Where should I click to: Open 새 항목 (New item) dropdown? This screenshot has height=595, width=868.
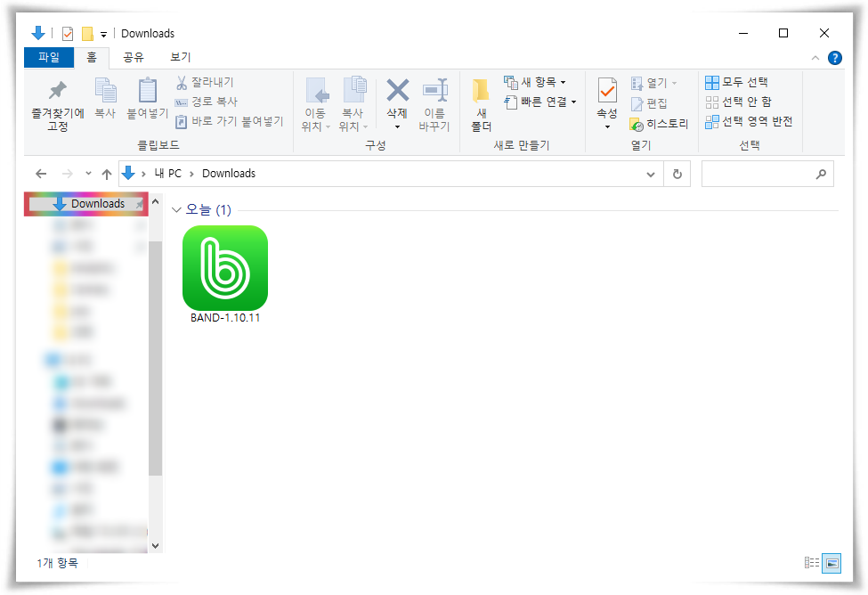click(535, 83)
